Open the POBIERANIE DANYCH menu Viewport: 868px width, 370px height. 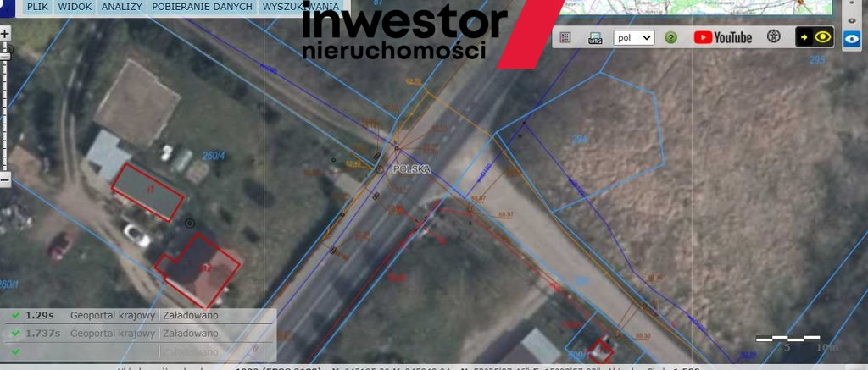pos(202,7)
